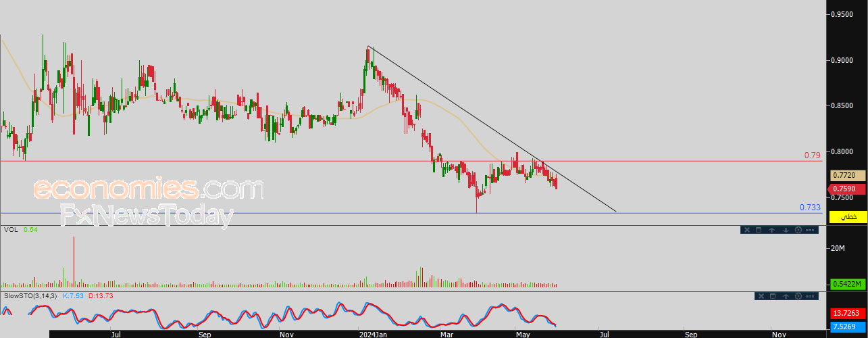Move the SlowSTO panel up

click(786, 296)
